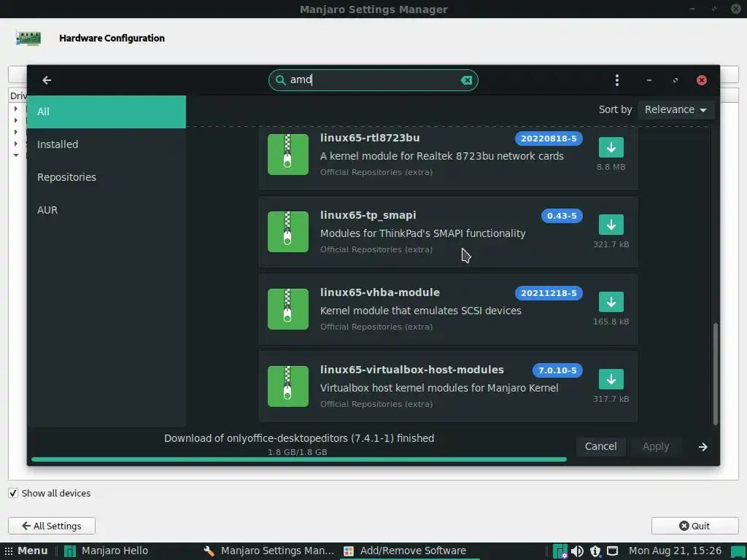Open the volume icon in system tray
The width and height of the screenshot is (747, 560).
577,551
